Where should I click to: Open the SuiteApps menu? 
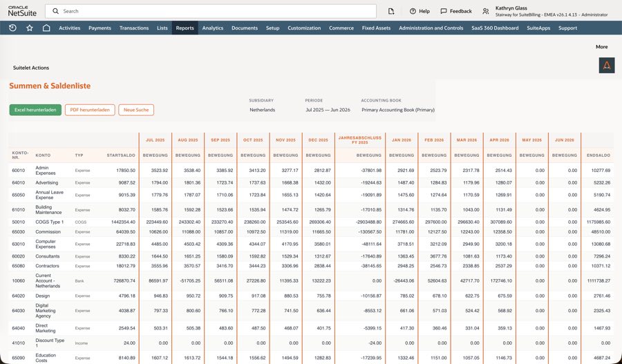tap(538, 28)
